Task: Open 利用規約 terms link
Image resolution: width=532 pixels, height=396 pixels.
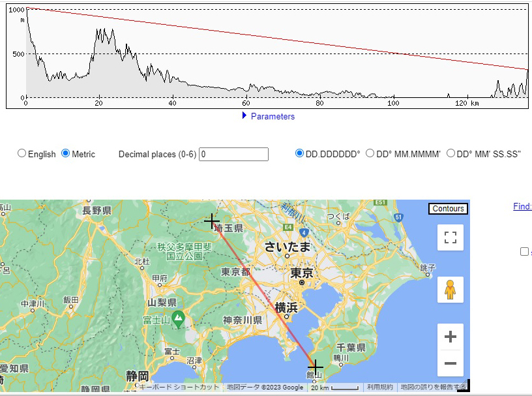Action: click(379, 387)
